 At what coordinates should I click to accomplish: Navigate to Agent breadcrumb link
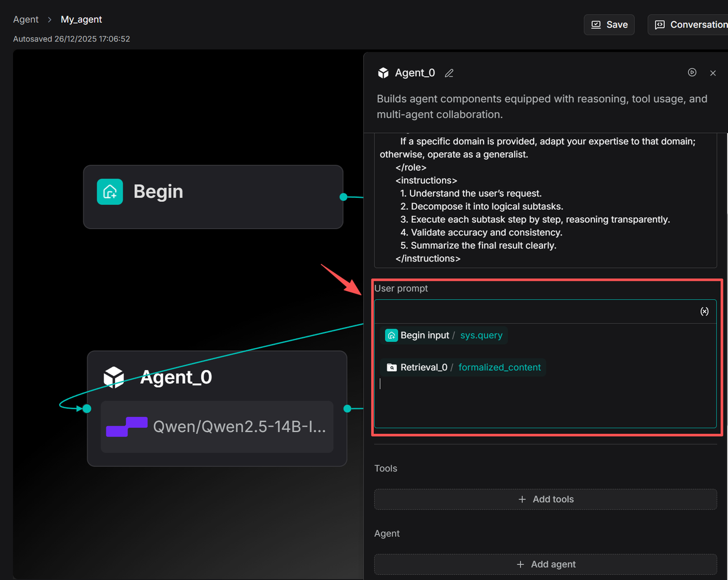pos(26,19)
